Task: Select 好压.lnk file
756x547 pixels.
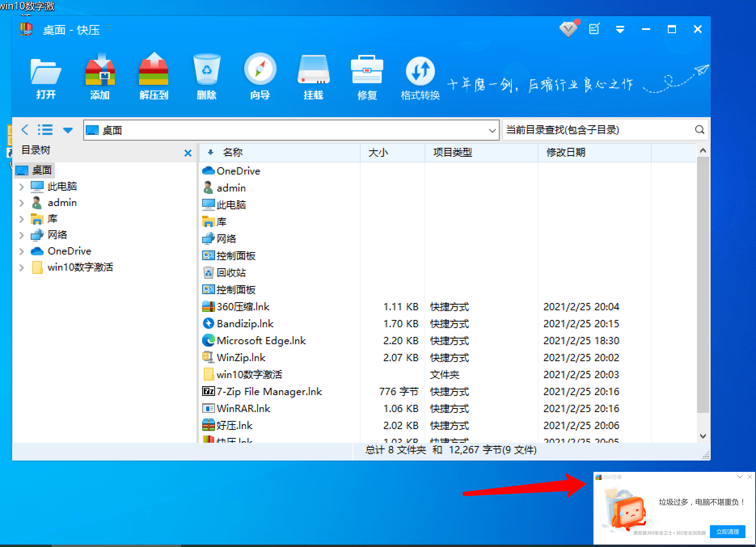Action: click(227, 425)
